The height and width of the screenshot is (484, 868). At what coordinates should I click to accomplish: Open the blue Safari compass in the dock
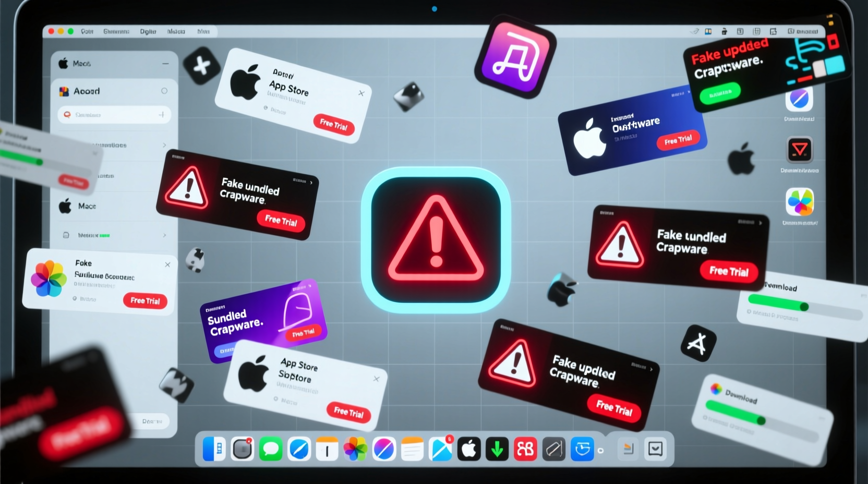coord(299,449)
